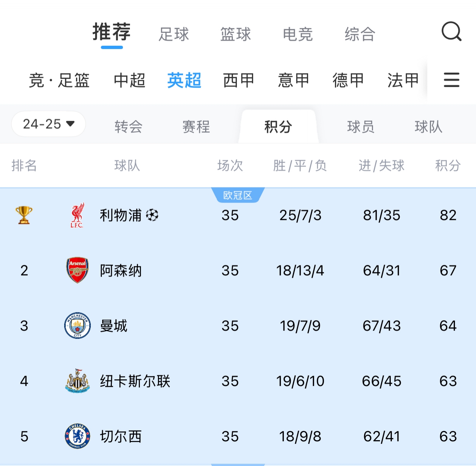Switch to the 足球 tab
The width and height of the screenshot is (476, 466).
(173, 34)
